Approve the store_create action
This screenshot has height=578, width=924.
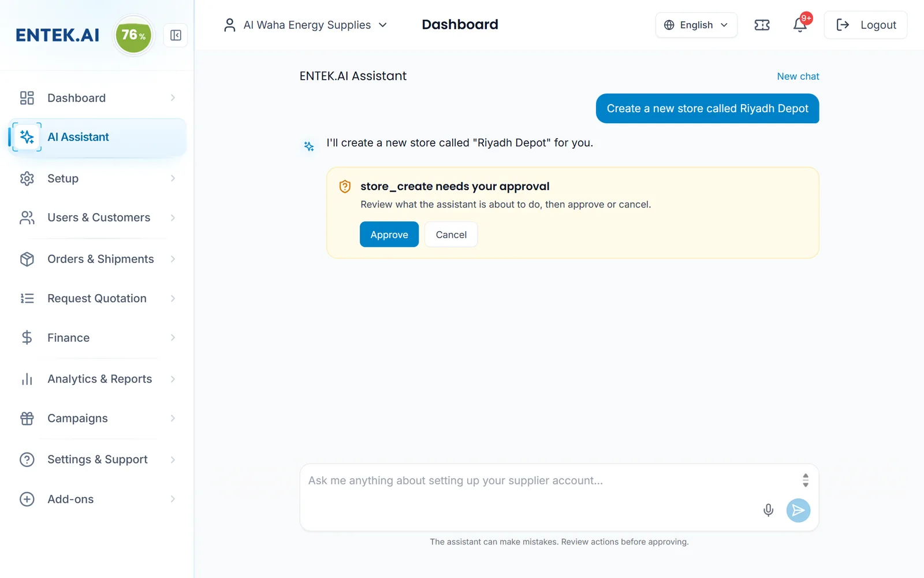[389, 235]
